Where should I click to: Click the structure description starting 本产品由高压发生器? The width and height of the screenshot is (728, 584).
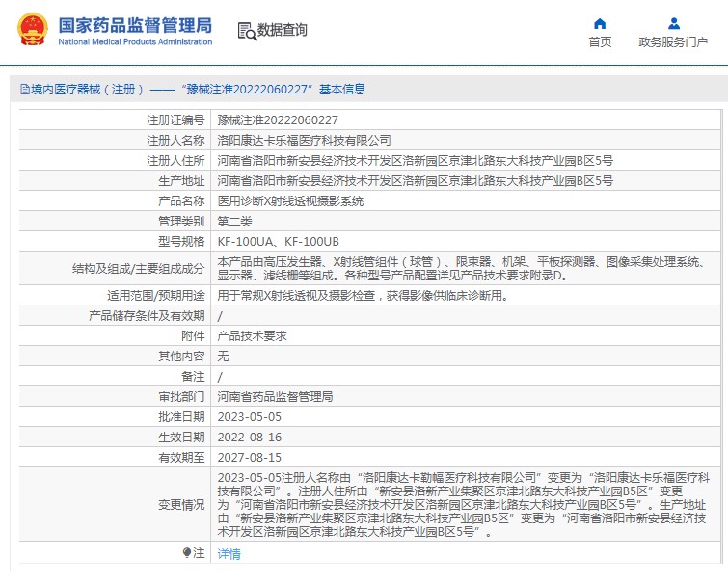point(461,269)
